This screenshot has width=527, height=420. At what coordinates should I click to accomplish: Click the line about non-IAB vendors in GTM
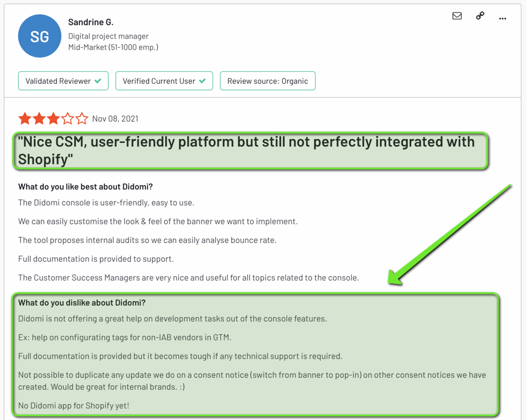[x=125, y=337]
